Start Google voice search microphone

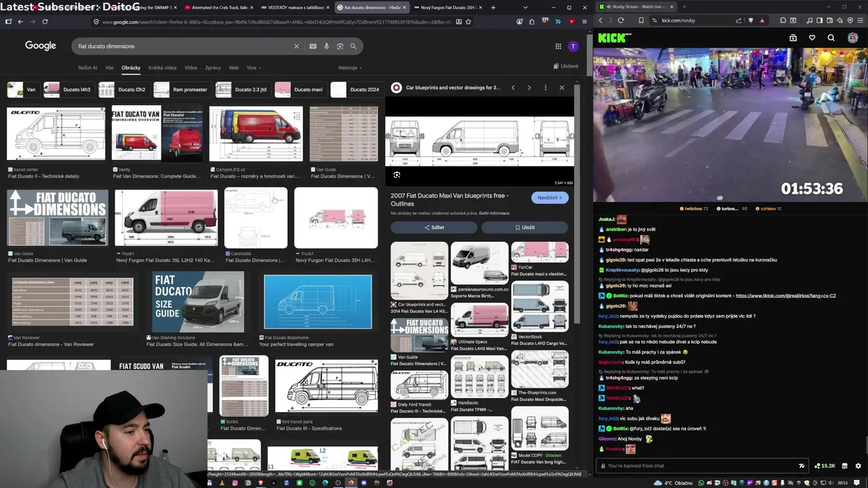coord(326,46)
